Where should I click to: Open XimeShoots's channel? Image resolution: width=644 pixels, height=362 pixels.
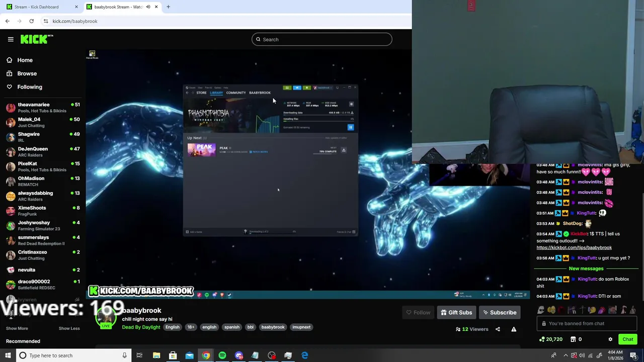tap(43, 211)
